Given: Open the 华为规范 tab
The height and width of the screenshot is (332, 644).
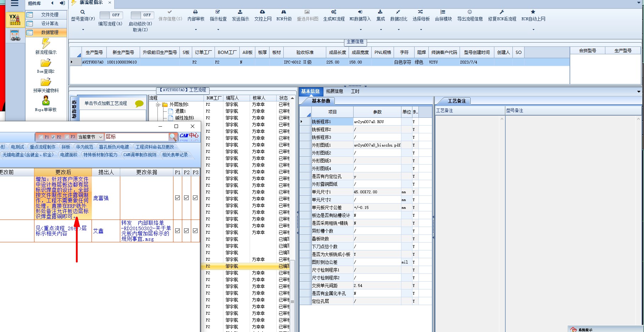Looking at the screenshot, I should [84, 147].
